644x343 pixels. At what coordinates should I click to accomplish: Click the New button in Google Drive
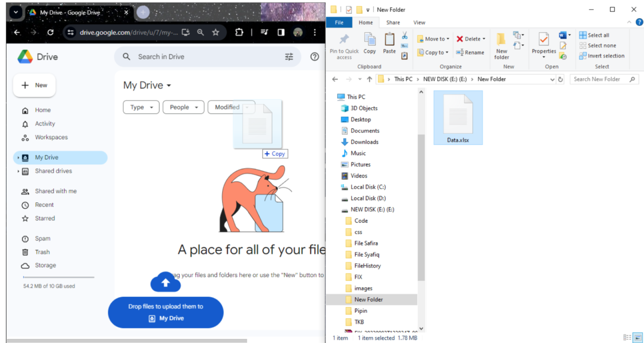point(34,85)
